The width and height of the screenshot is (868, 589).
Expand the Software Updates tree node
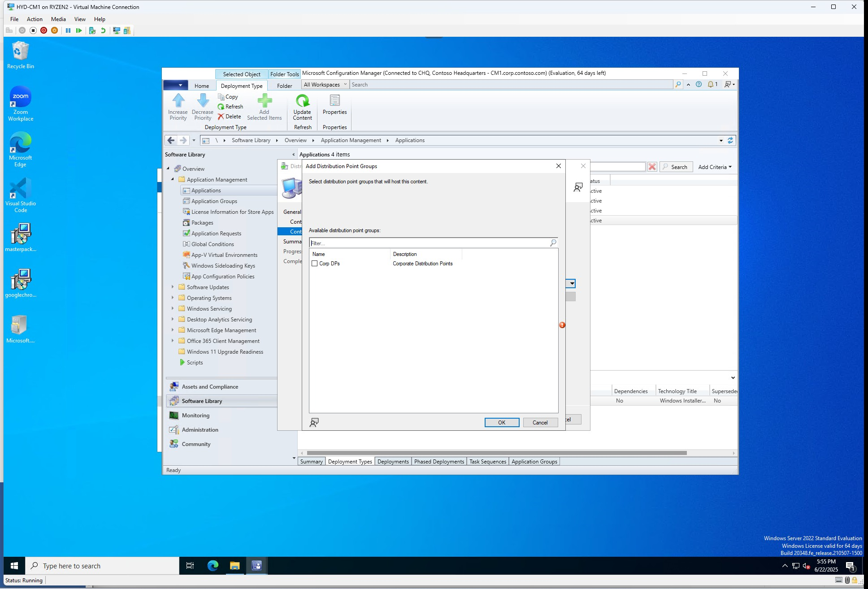point(173,287)
